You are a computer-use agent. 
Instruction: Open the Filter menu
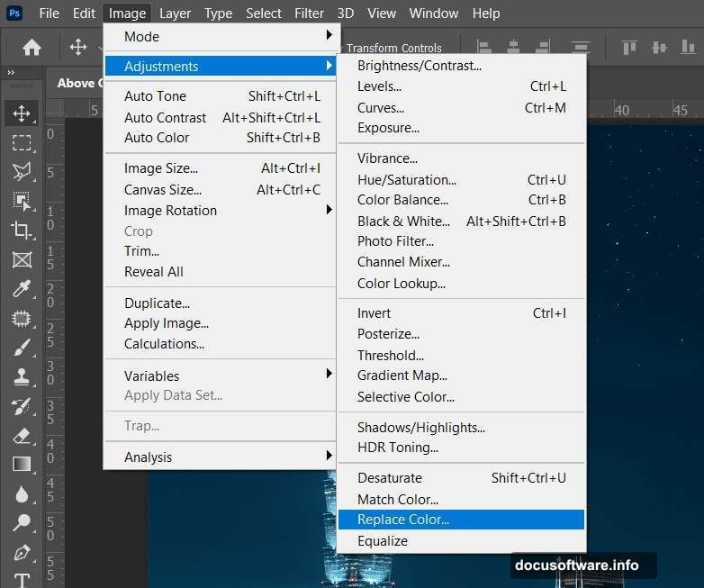click(x=309, y=14)
